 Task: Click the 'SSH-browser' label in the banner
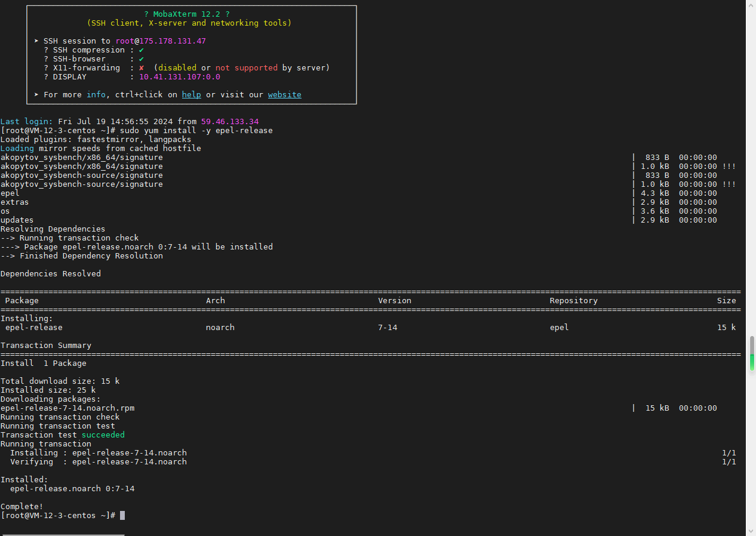pyautogui.click(x=79, y=59)
